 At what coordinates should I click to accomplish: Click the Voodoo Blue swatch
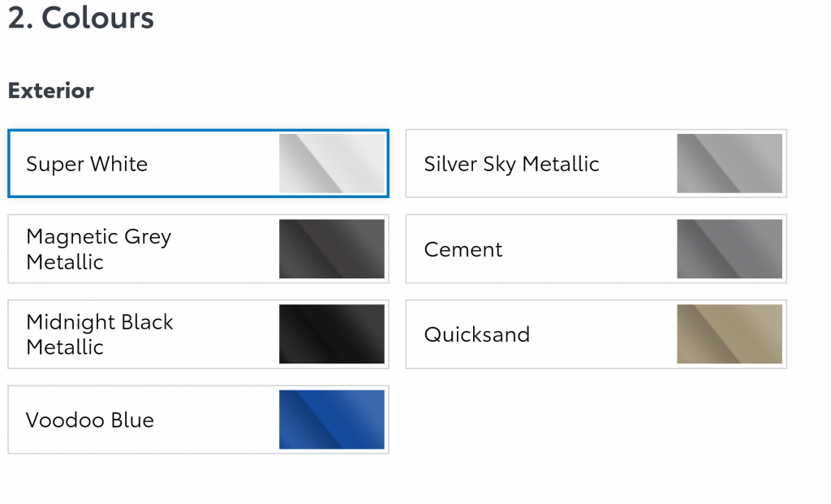[332, 420]
